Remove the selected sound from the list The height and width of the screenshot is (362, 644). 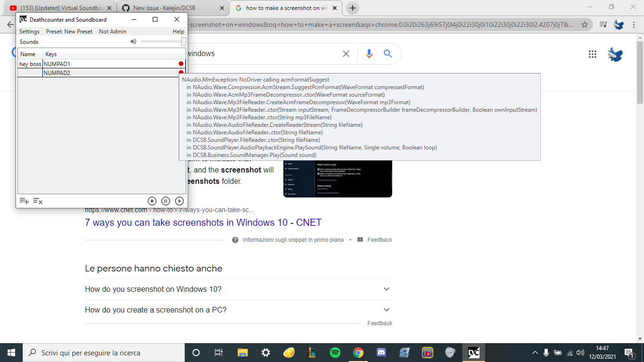[38, 201]
